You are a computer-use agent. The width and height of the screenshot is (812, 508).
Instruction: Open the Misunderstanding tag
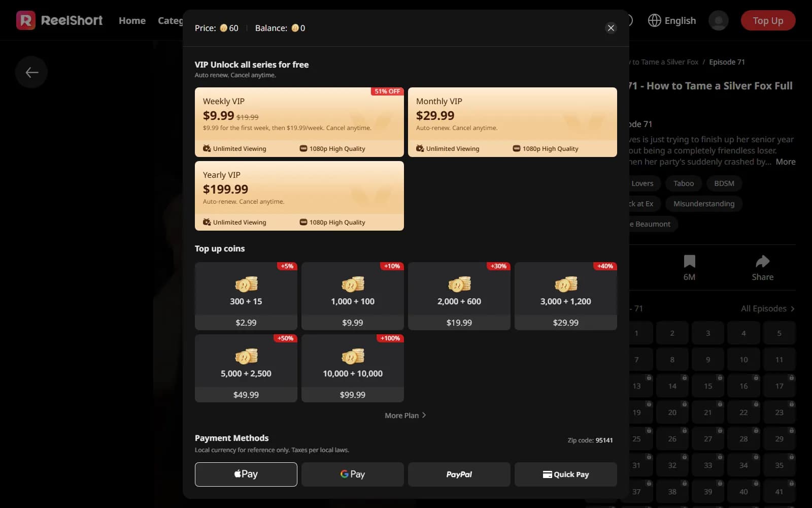pyautogui.click(x=704, y=204)
